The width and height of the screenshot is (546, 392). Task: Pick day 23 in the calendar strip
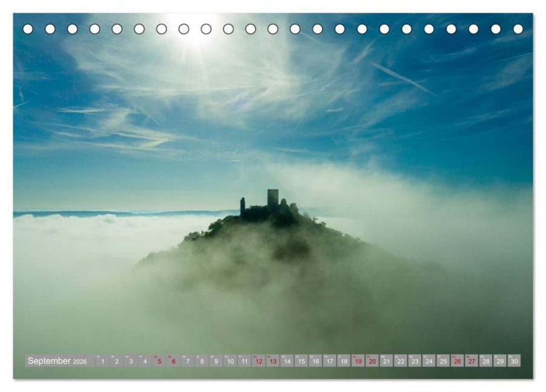[x=415, y=361]
